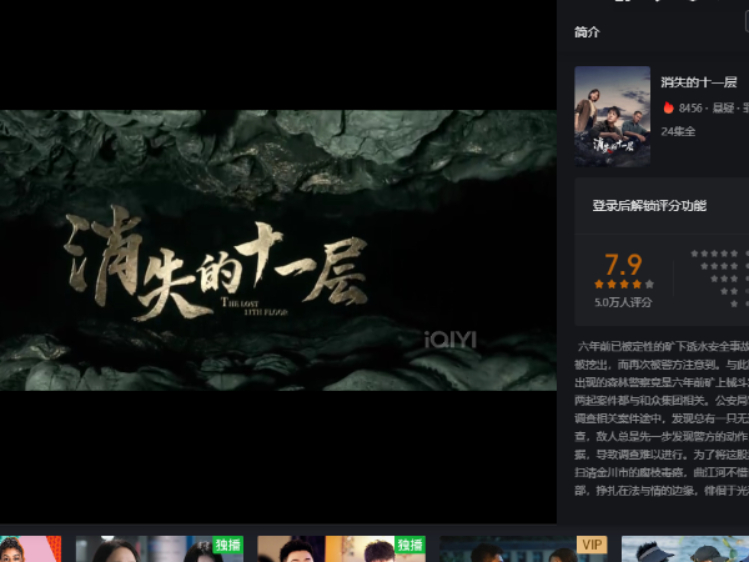Image resolution: width=749 pixels, height=562 pixels.
Task: Click description line starting 出现的森林警察
Action: point(662,383)
